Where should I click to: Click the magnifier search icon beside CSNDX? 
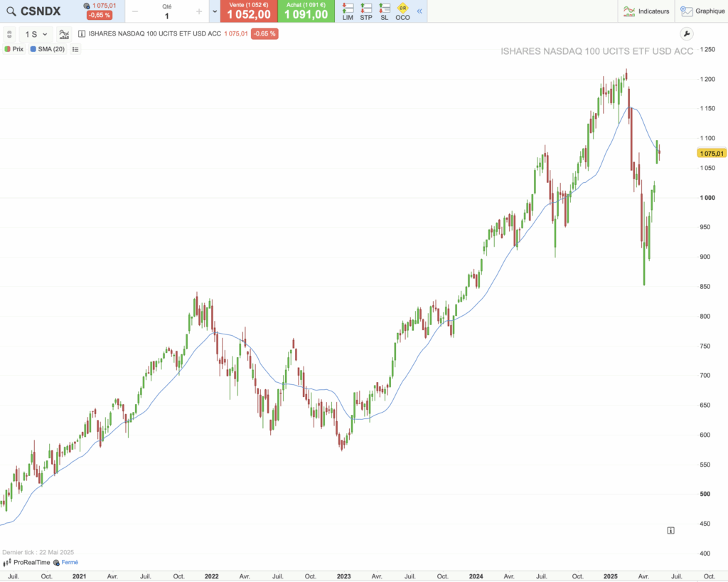(11, 11)
